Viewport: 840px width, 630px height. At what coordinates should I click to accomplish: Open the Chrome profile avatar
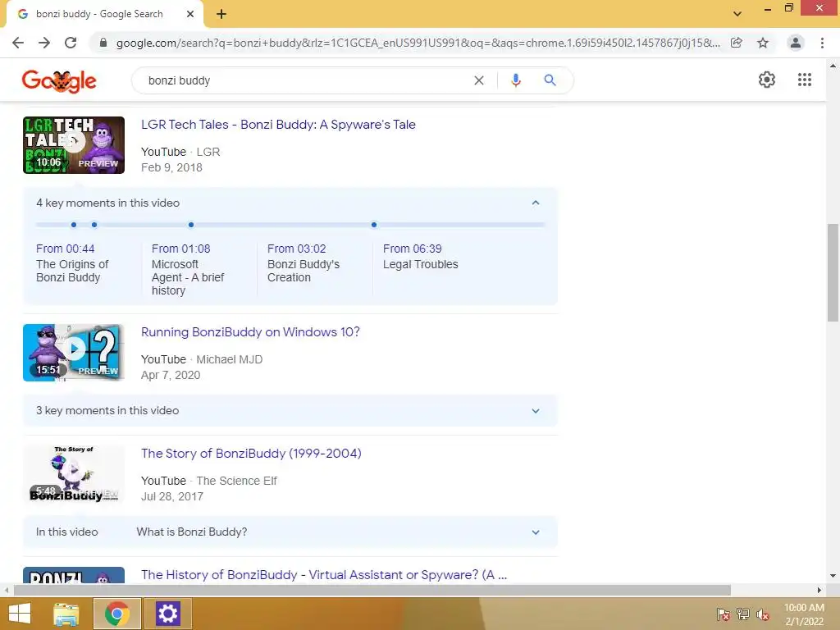pyautogui.click(x=796, y=43)
